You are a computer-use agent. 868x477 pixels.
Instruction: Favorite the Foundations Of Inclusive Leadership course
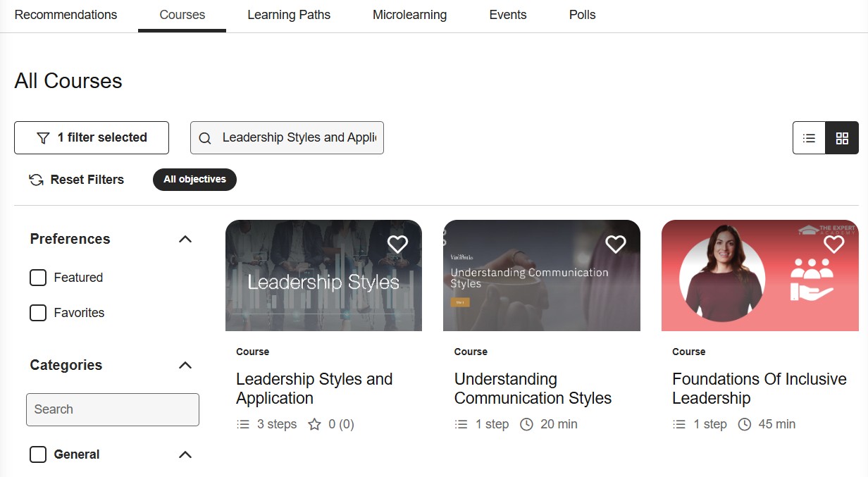tap(833, 244)
